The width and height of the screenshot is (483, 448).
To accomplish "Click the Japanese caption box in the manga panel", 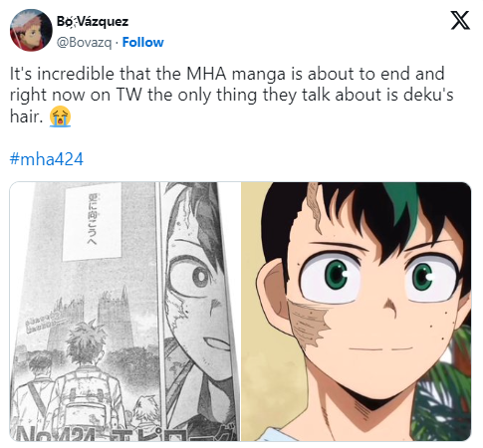I will [x=92, y=221].
